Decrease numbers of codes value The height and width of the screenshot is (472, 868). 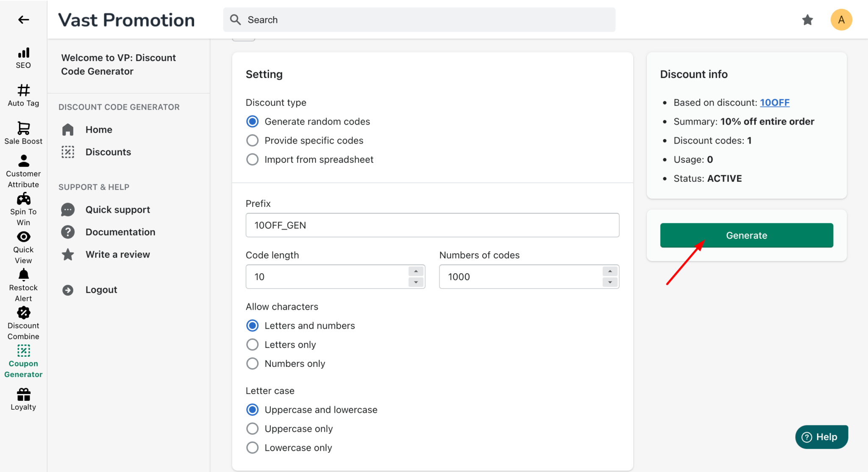pos(610,281)
